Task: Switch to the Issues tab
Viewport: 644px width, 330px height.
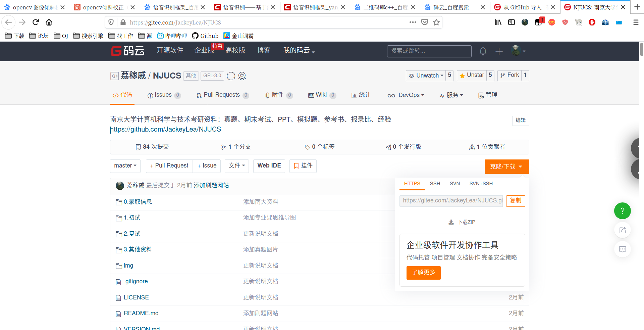Action: pyautogui.click(x=164, y=95)
